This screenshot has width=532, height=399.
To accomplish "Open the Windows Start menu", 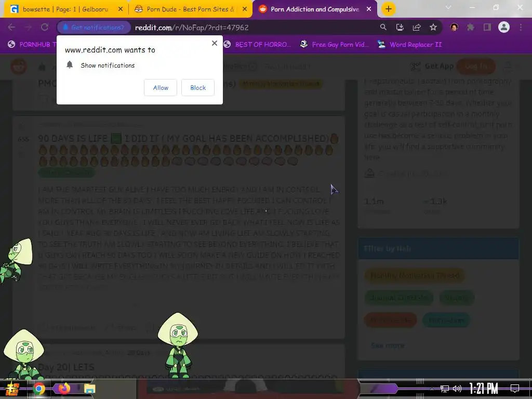I will click(x=12, y=389).
